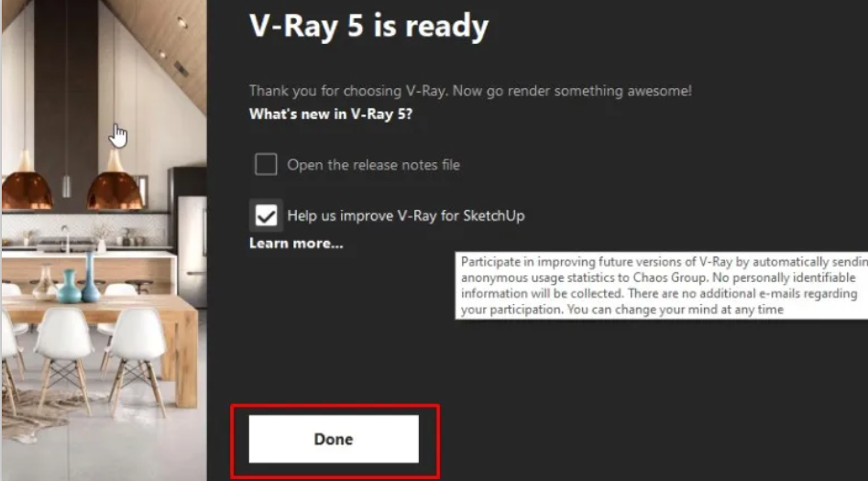Screen dimensions: 868x481
Task: Click the blue vases on the dining table
Action: click(x=79, y=280)
